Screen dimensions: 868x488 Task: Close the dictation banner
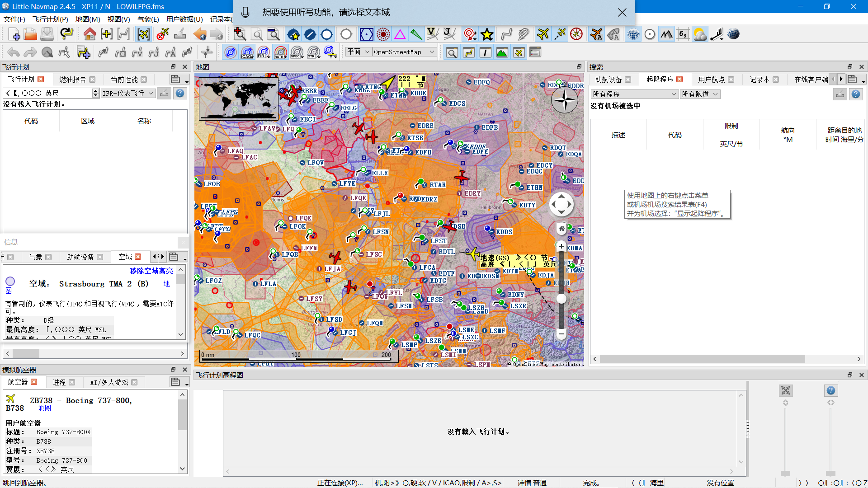[x=622, y=13]
